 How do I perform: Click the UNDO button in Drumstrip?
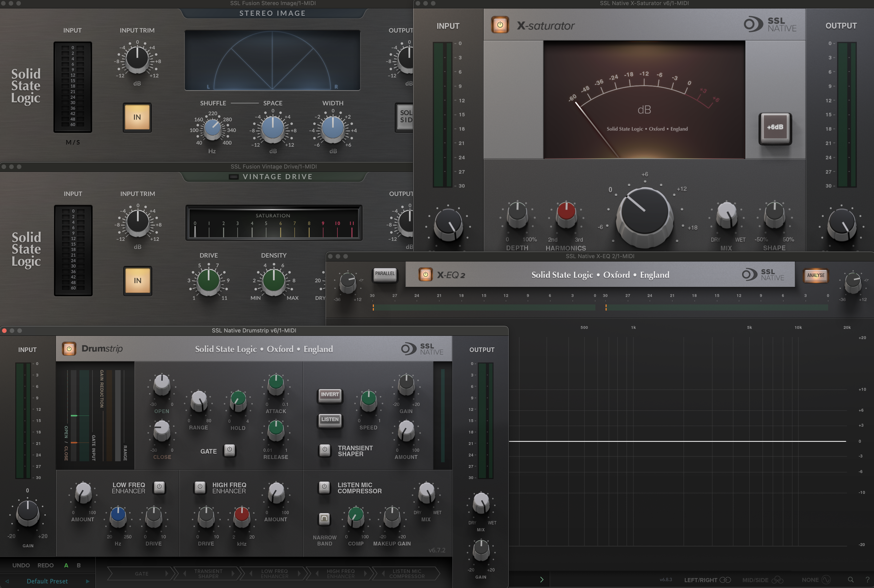(21, 565)
